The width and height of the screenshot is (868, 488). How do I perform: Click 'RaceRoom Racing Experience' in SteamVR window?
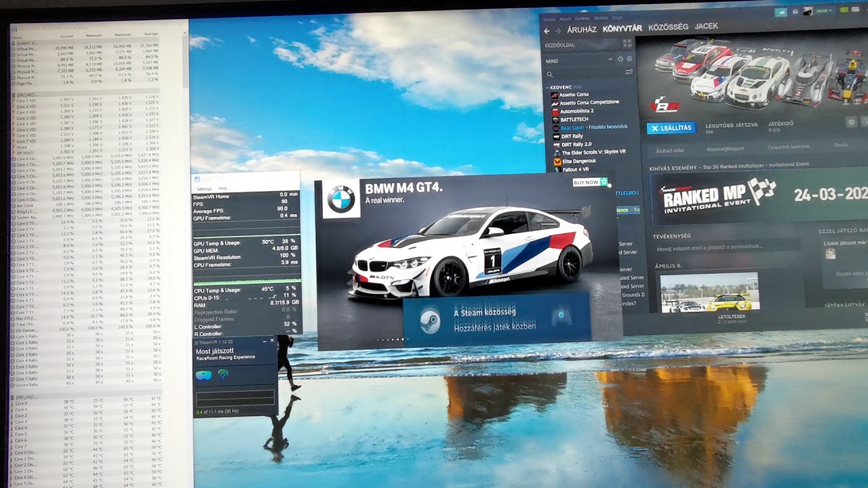[x=225, y=357]
